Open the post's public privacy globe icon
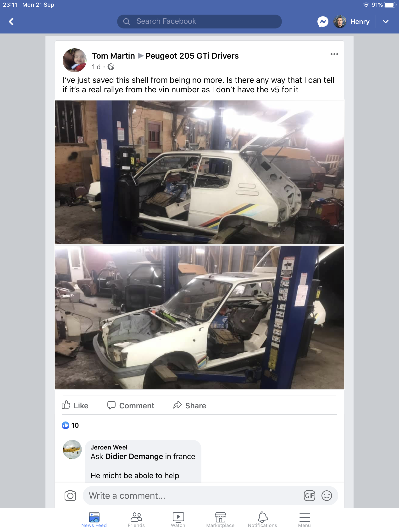 coord(111,67)
